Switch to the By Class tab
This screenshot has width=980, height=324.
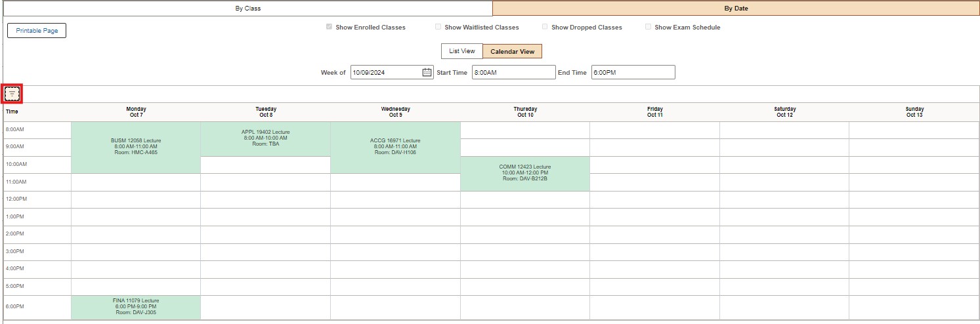tap(247, 9)
